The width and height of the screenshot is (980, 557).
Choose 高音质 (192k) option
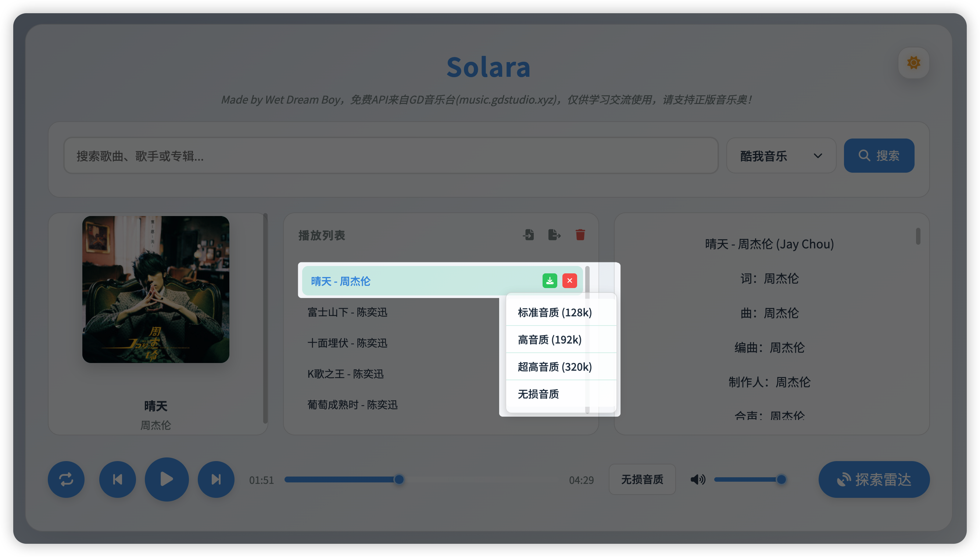550,340
